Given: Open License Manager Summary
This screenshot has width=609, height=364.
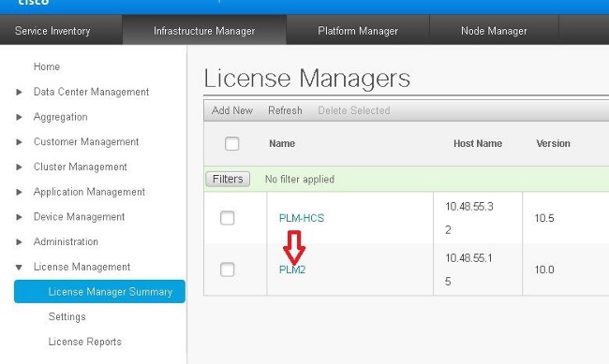Looking at the screenshot, I should 99,291.
